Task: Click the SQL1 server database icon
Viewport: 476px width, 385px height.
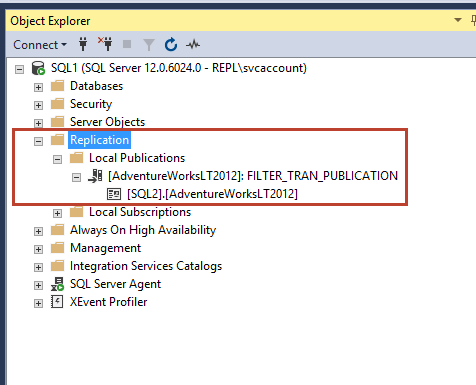Action: 38,68
